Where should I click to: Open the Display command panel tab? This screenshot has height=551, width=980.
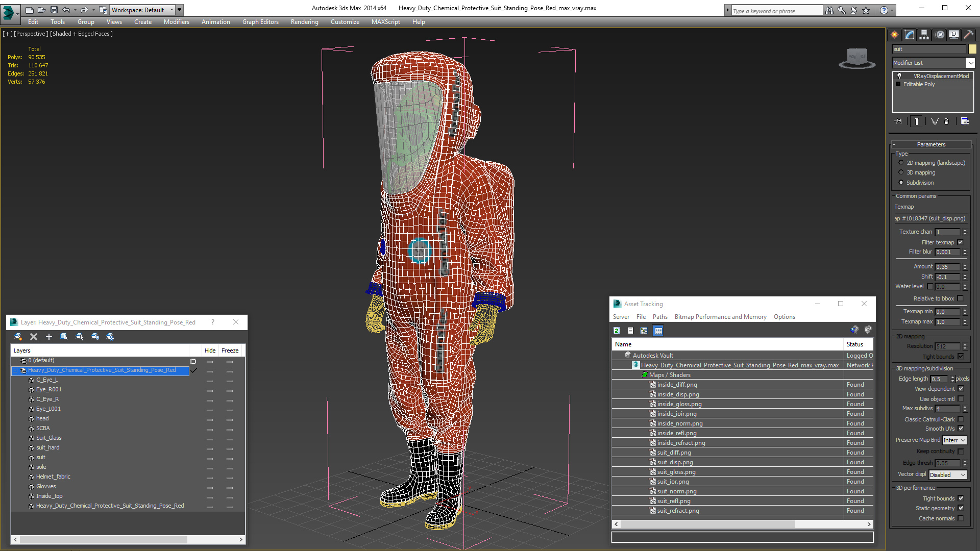(954, 35)
